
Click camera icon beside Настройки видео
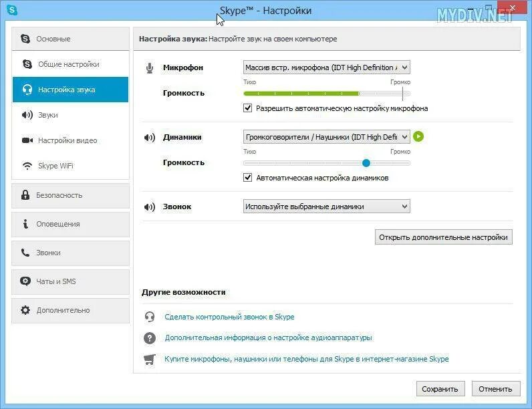click(27, 140)
